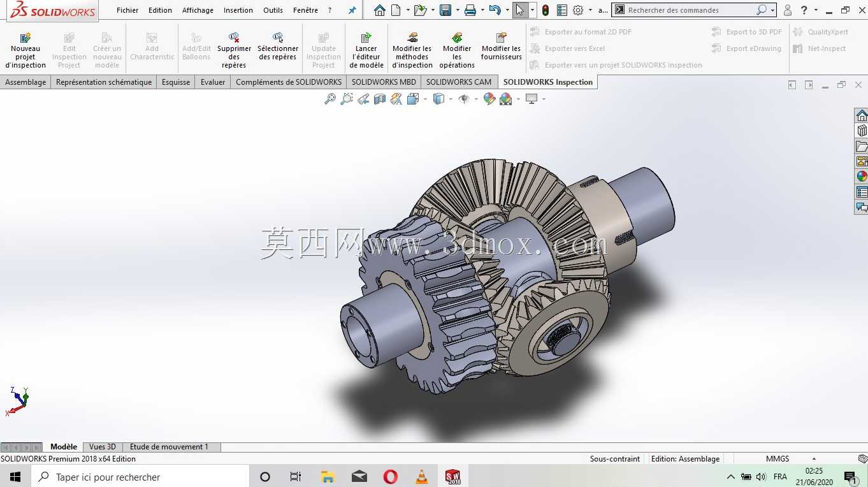Open Modifier les opérations
The height and width of the screenshot is (487, 868).
pos(457,51)
